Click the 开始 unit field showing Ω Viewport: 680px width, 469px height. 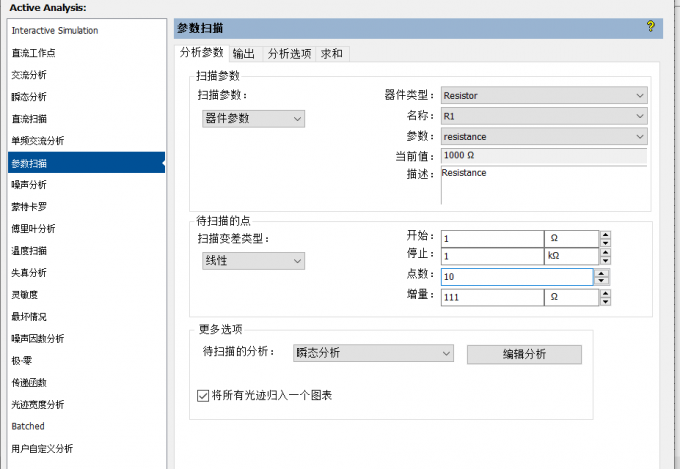(572, 239)
